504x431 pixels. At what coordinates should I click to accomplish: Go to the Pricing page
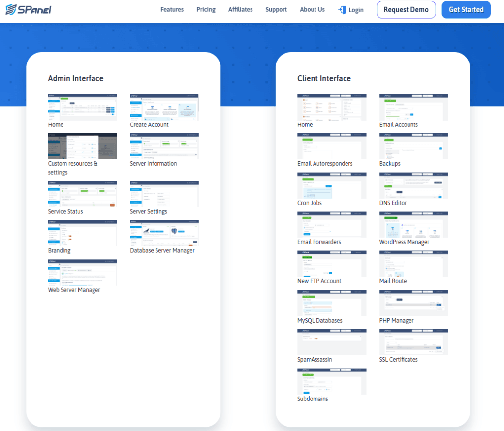(x=206, y=10)
